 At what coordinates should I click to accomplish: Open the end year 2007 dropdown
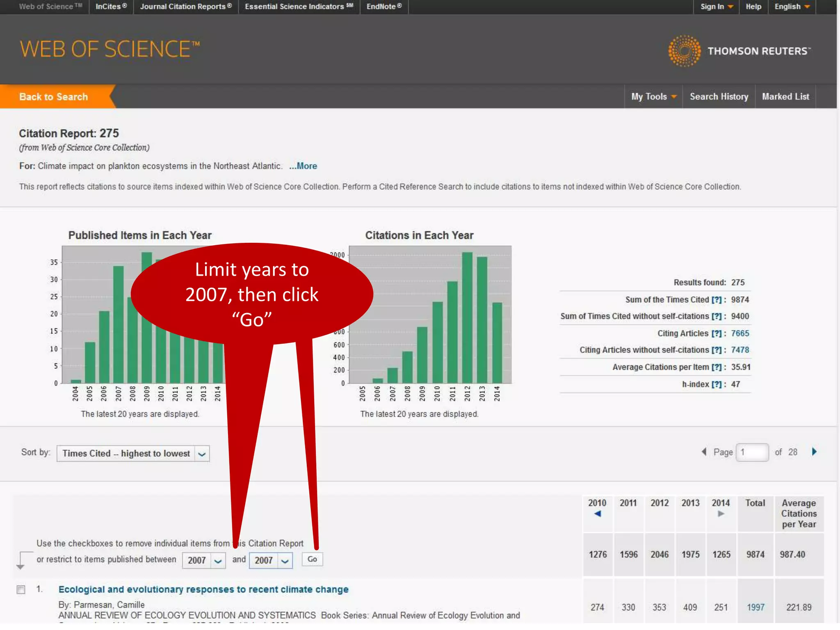271,560
